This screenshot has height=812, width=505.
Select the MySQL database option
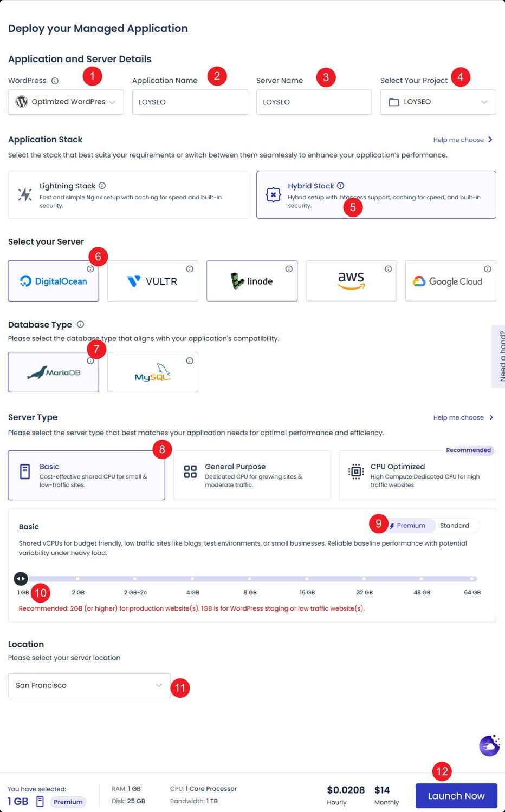(x=152, y=373)
